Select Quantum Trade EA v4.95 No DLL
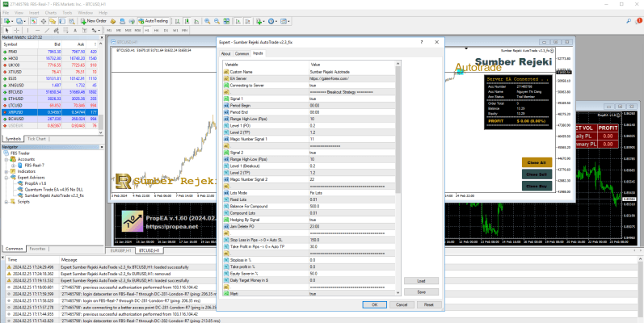644x323 pixels. (x=48, y=190)
